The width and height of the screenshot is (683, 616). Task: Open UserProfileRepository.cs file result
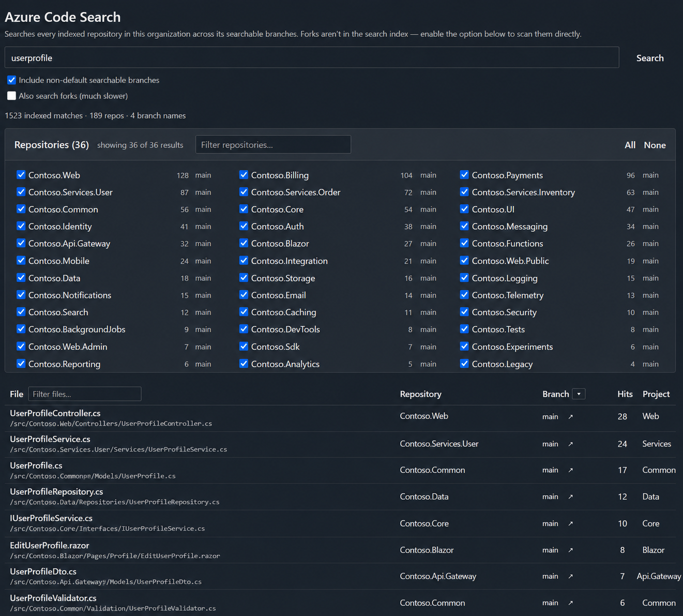(x=56, y=492)
